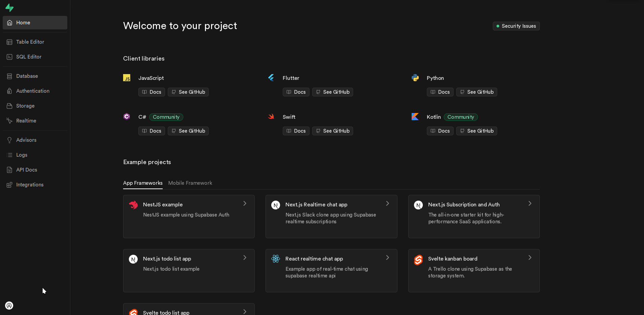Switch to the Mobile Framework tab

click(190, 183)
